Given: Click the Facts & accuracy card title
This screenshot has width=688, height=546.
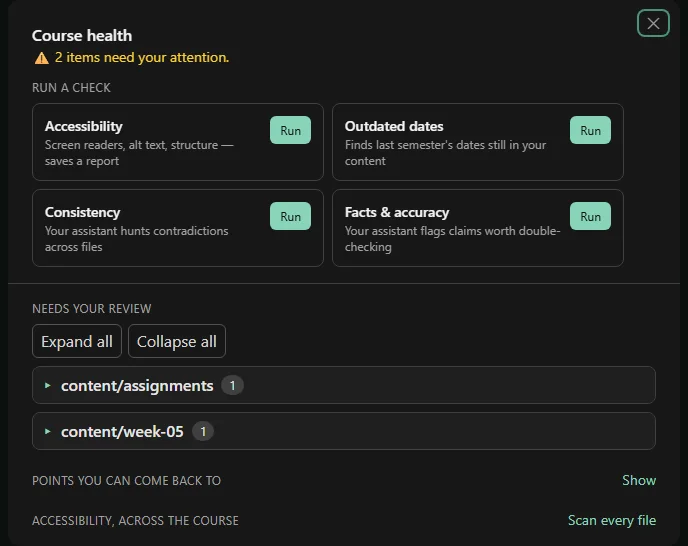Looking at the screenshot, I should [x=397, y=212].
